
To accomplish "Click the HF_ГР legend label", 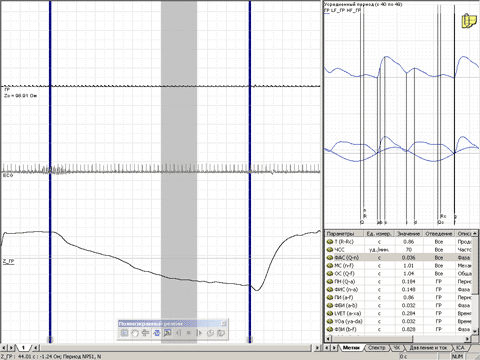I will pos(353,10).
